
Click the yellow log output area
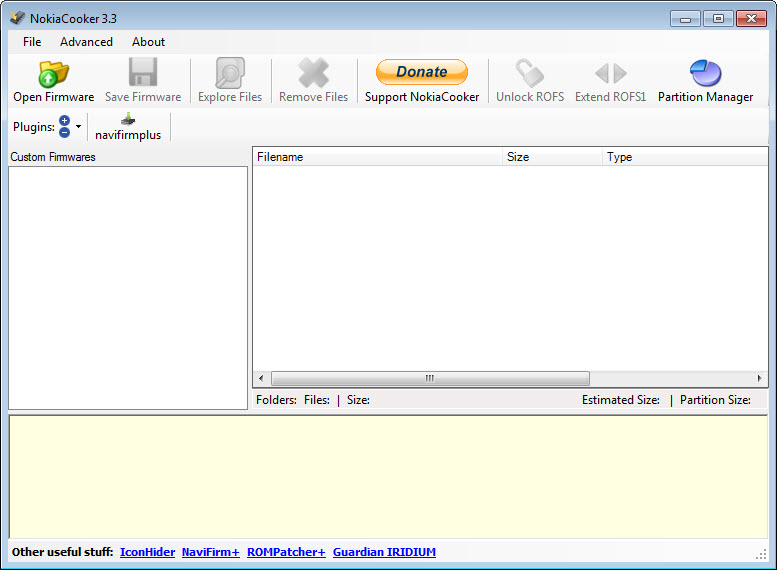388,477
